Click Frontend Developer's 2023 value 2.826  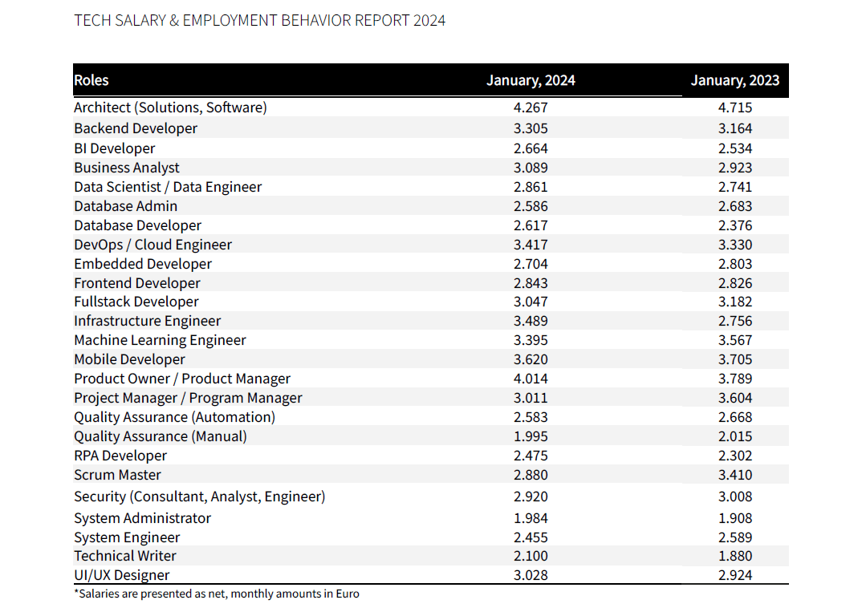[x=735, y=284]
